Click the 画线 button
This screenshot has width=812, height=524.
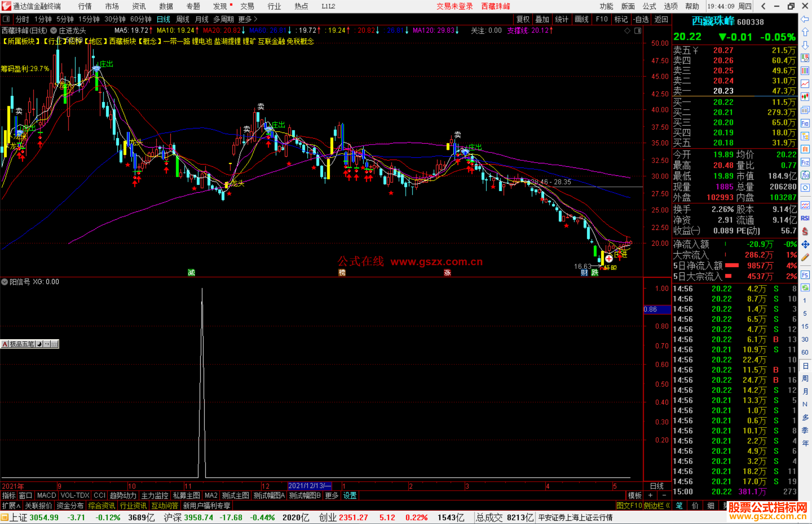point(582,19)
